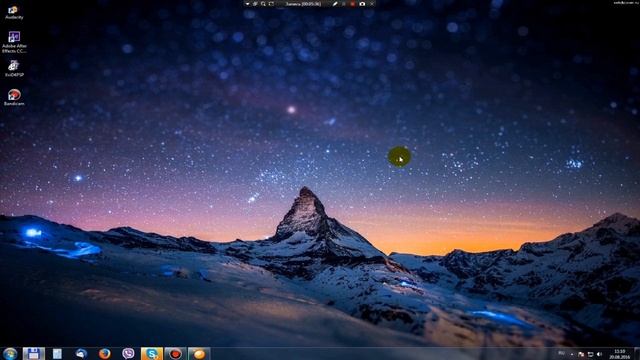
Task: Open the floppy disk app in taskbar
Action: 33,353
